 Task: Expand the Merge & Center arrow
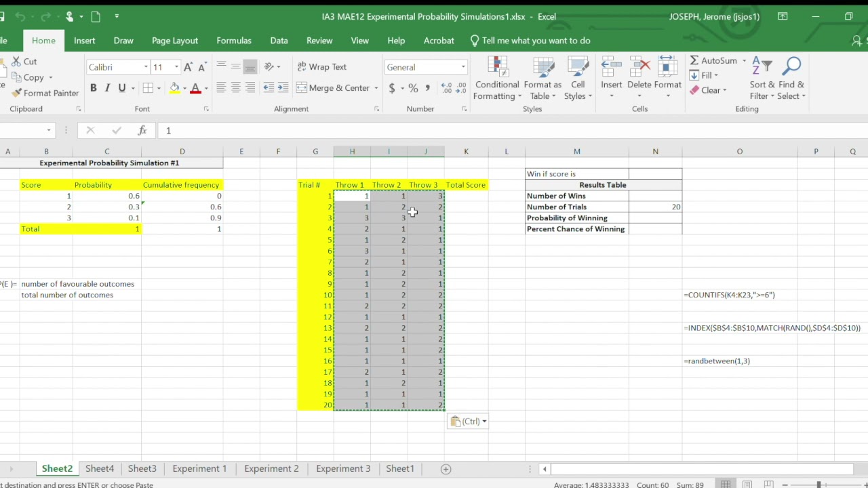(376, 88)
